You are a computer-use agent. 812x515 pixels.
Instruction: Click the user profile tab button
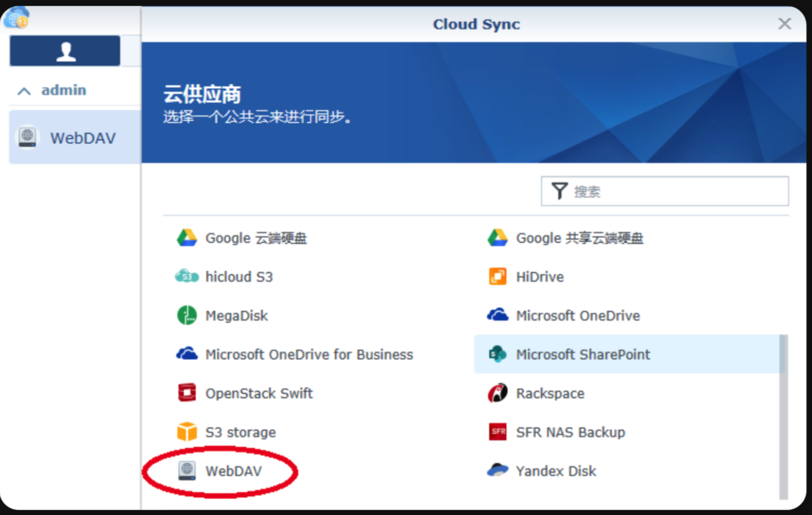(x=65, y=51)
